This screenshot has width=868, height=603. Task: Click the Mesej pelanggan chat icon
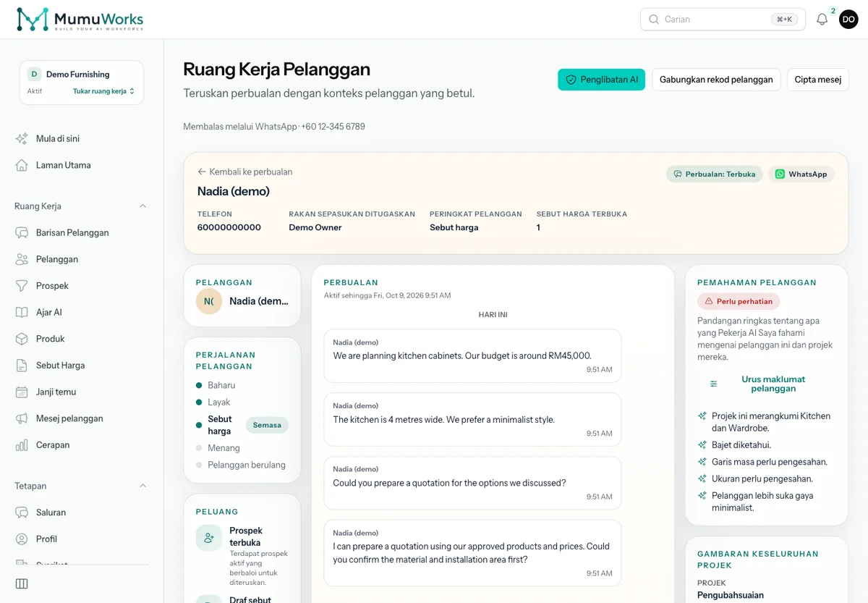[22, 418]
